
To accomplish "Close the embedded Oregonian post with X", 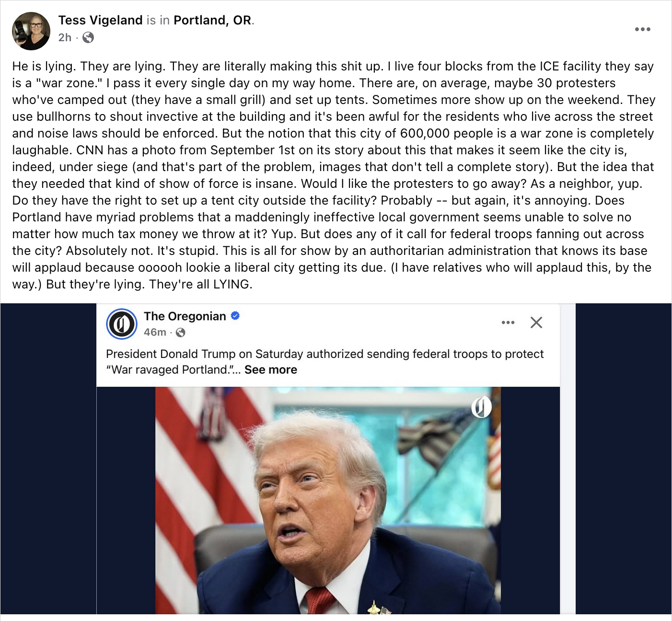I will point(536,322).
